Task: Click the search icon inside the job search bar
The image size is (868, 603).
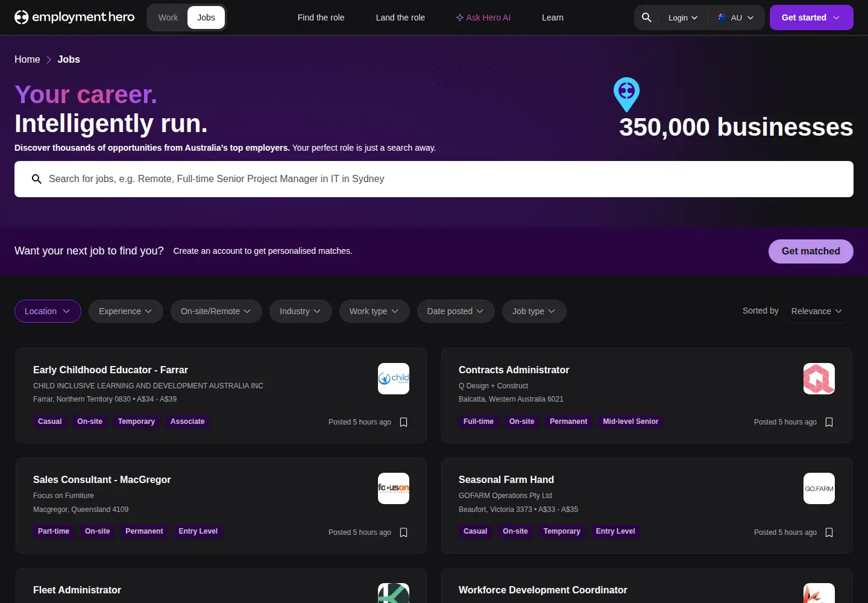Action: point(37,179)
